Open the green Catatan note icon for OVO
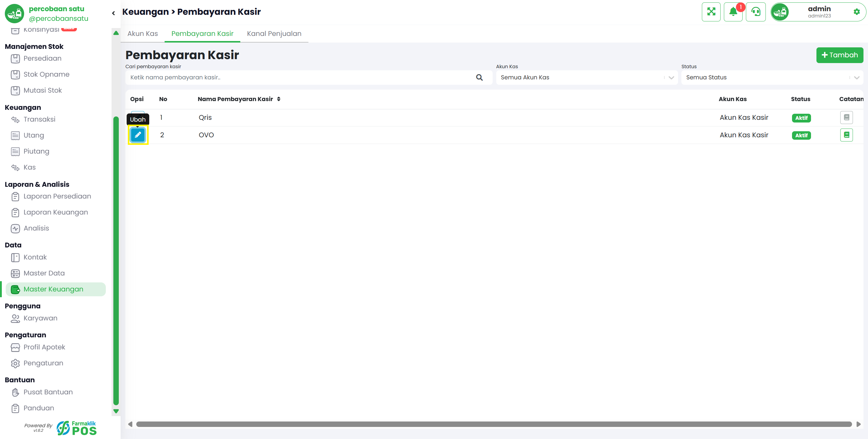 point(846,135)
